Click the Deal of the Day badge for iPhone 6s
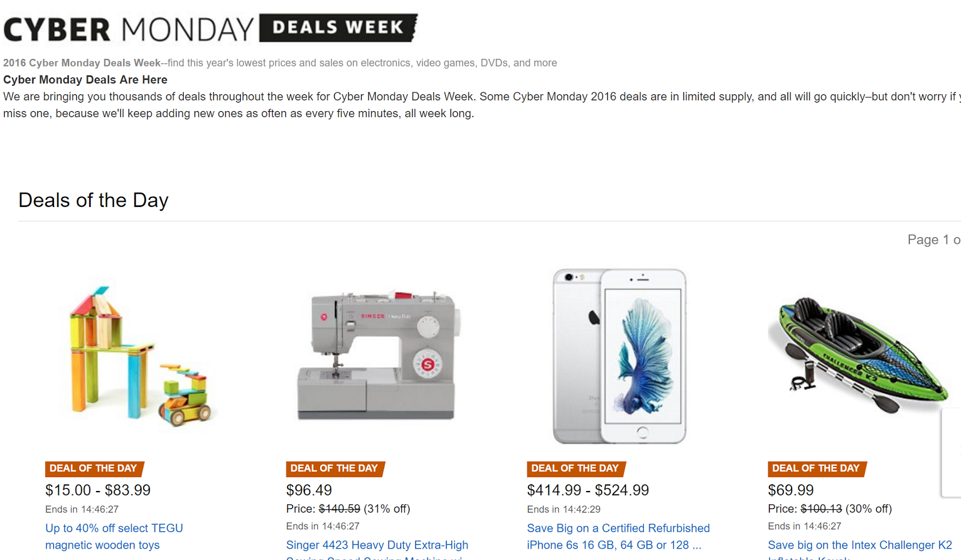The image size is (961, 560). coord(575,469)
